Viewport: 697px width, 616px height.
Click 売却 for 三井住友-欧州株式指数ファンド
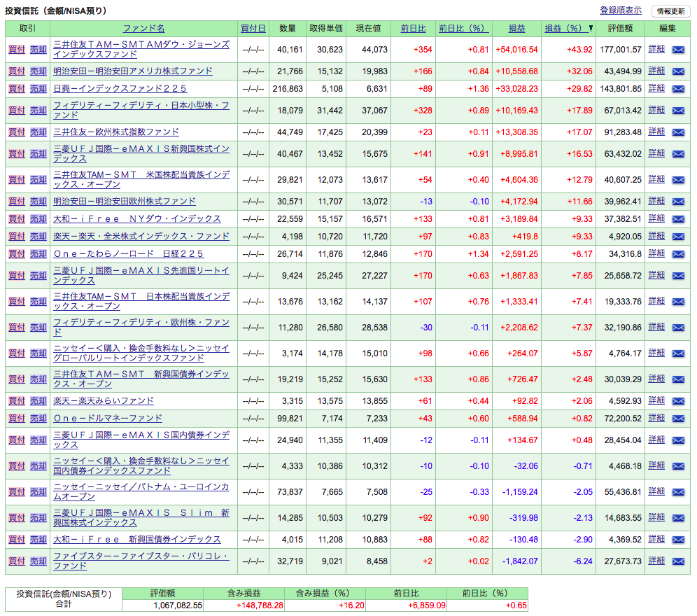pyautogui.click(x=38, y=132)
